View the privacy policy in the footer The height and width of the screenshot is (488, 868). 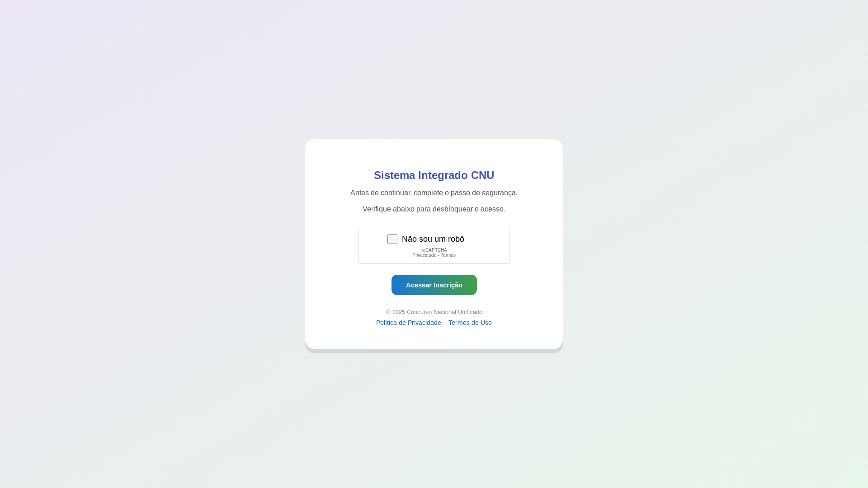(x=408, y=323)
